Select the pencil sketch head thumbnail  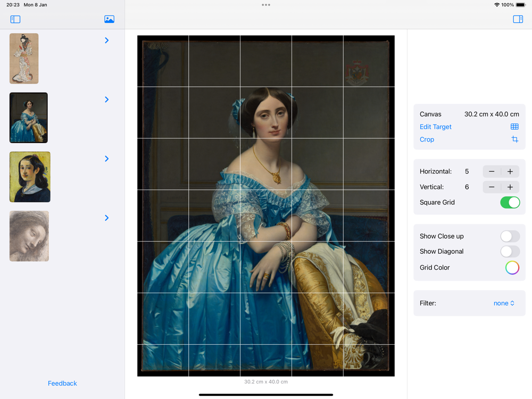(x=29, y=236)
